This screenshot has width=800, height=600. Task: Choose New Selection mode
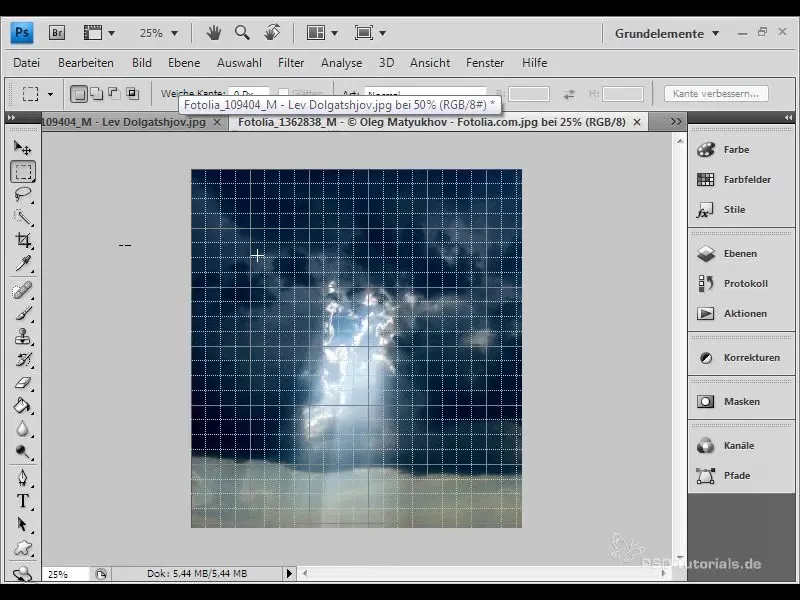tap(79, 94)
